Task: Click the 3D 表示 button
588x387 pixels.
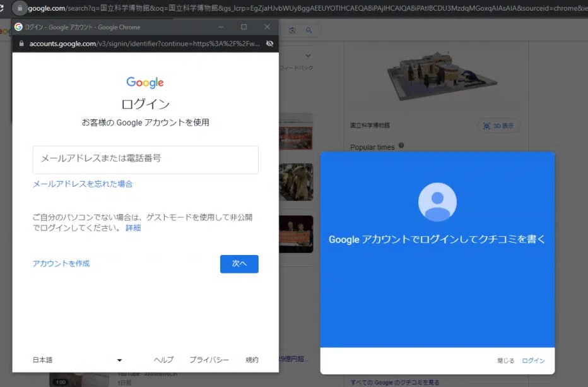Action: [x=499, y=126]
